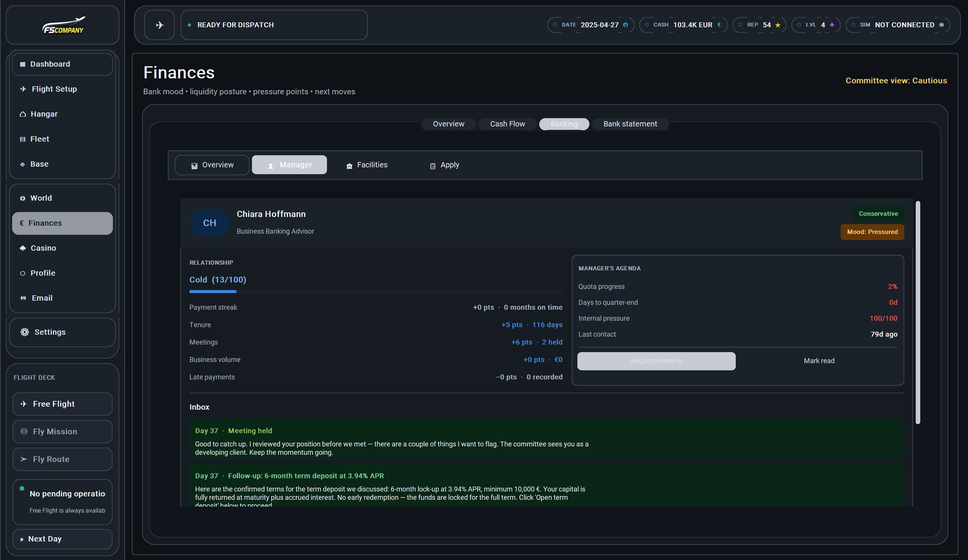This screenshot has width=968, height=560.
Task: Open the Bank statement tab
Action: 630,124
